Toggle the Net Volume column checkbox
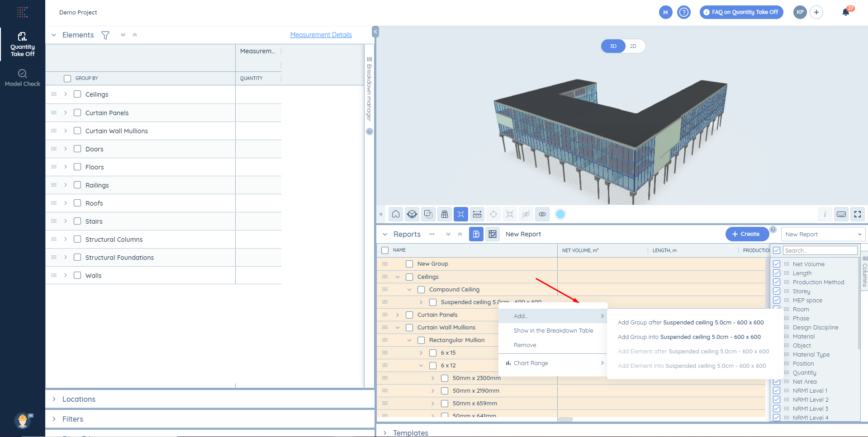 777,264
